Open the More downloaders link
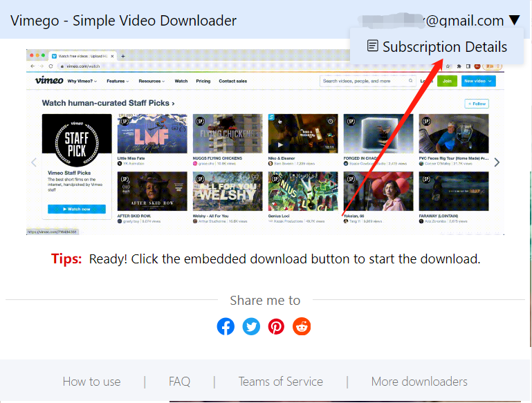 tap(419, 382)
